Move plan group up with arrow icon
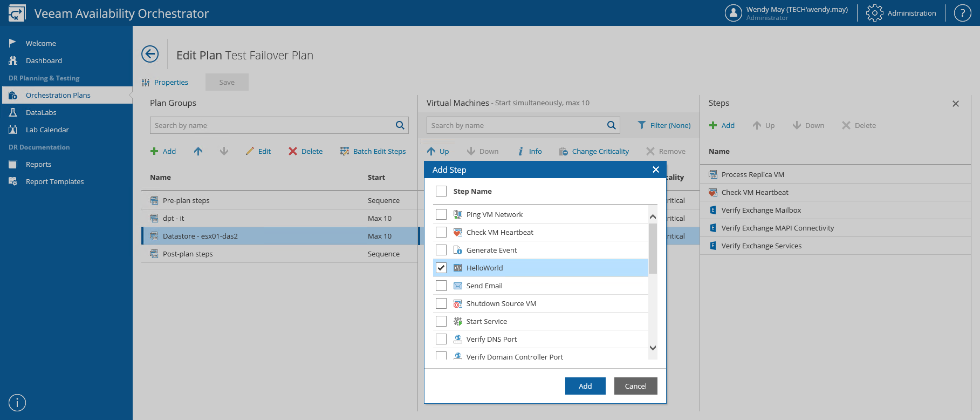 198,151
